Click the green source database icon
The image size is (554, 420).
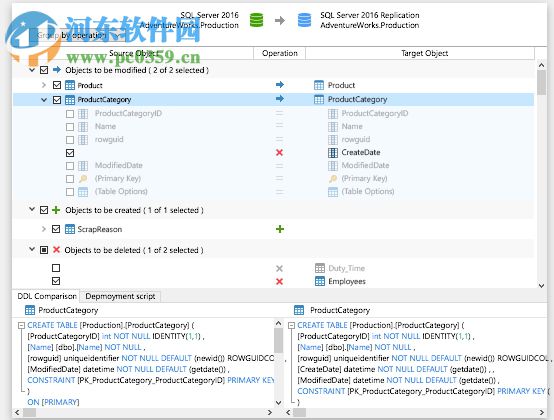point(256,20)
